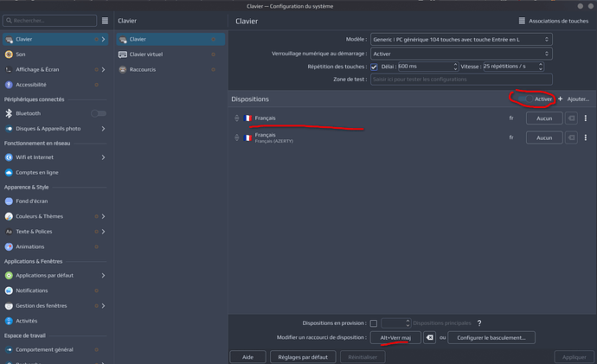This screenshot has width=597, height=364.
Task: Click inside the Zone de test field
Action: pyautogui.click(x=461, y=80)
